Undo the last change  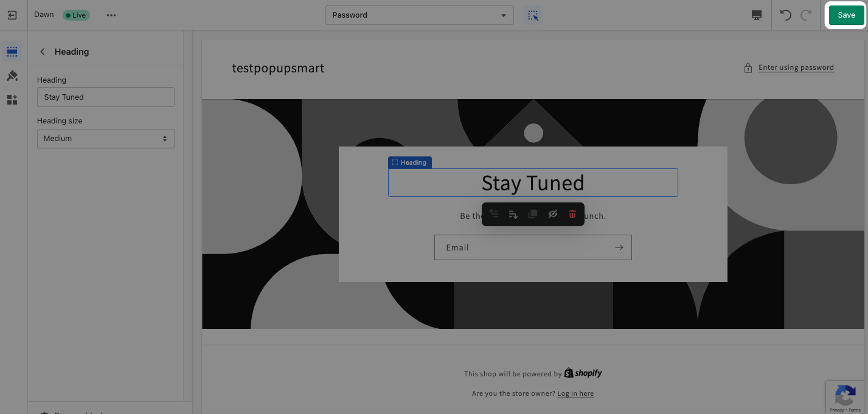click(786, 15)
